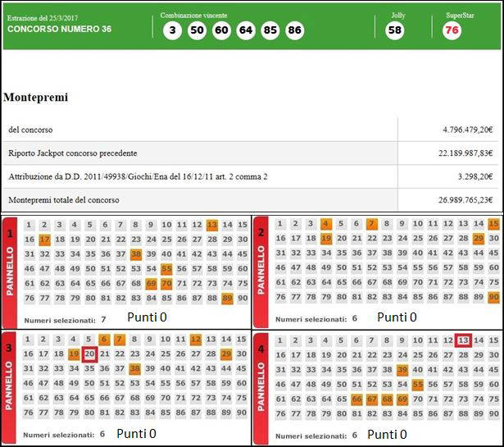This screenshot has height=447, width=504.
Task: Toggle red-outlined number 20 in Pannello 3
Action: coord(90,353)
